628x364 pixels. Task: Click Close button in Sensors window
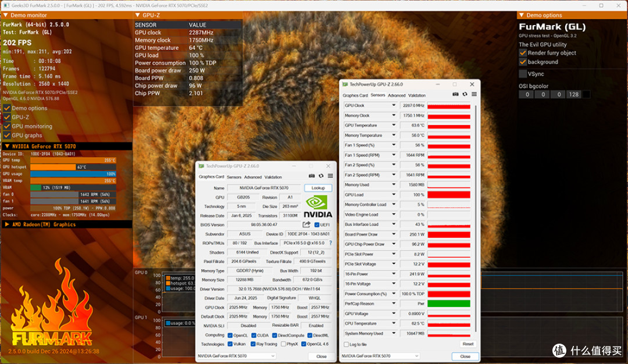coord(465,356)
